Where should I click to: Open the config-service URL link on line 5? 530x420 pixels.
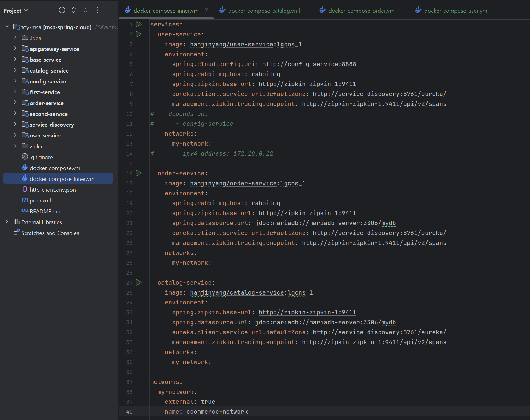(x=309, y=64)
